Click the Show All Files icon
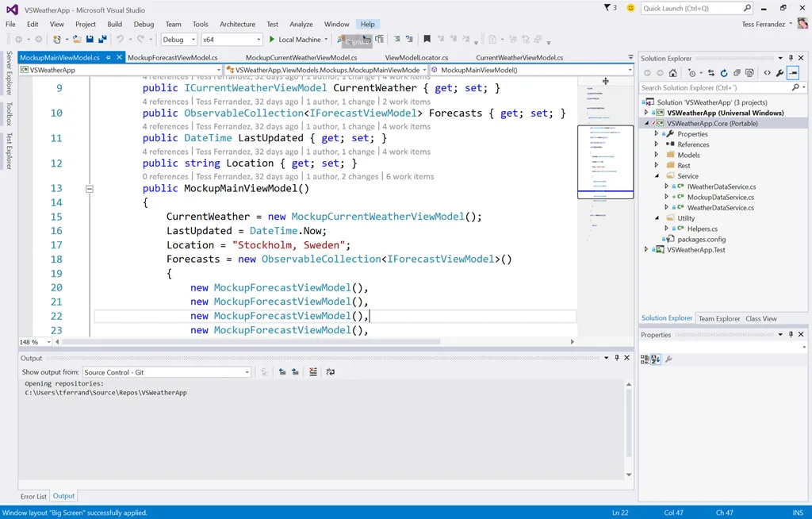 click(749, 72)
